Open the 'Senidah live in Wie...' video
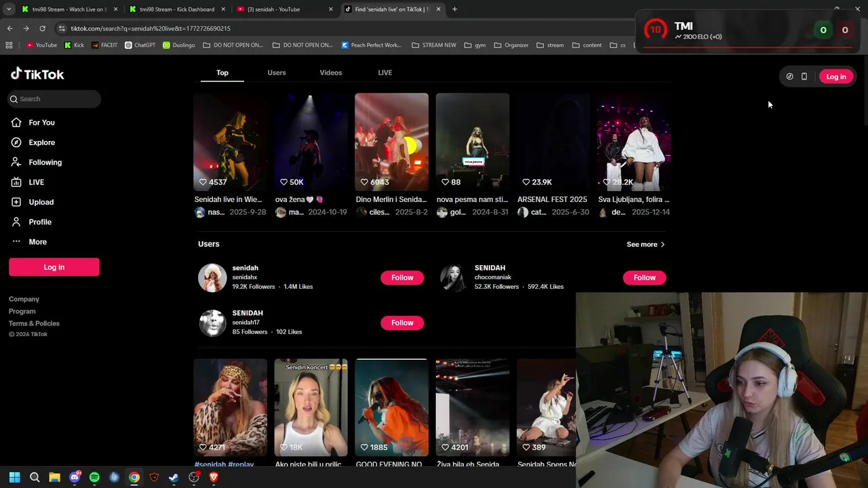The height and width of the screenshot is (488, 868). 231,142
